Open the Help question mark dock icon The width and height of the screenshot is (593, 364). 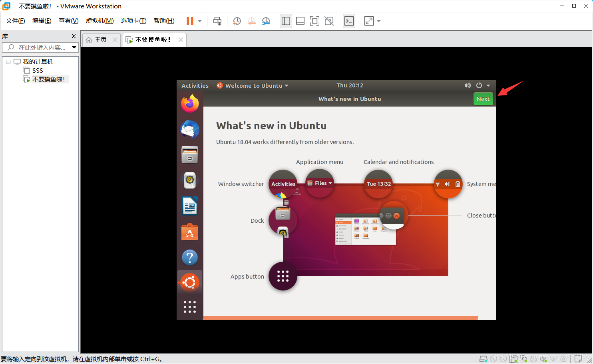pos(190,257)
